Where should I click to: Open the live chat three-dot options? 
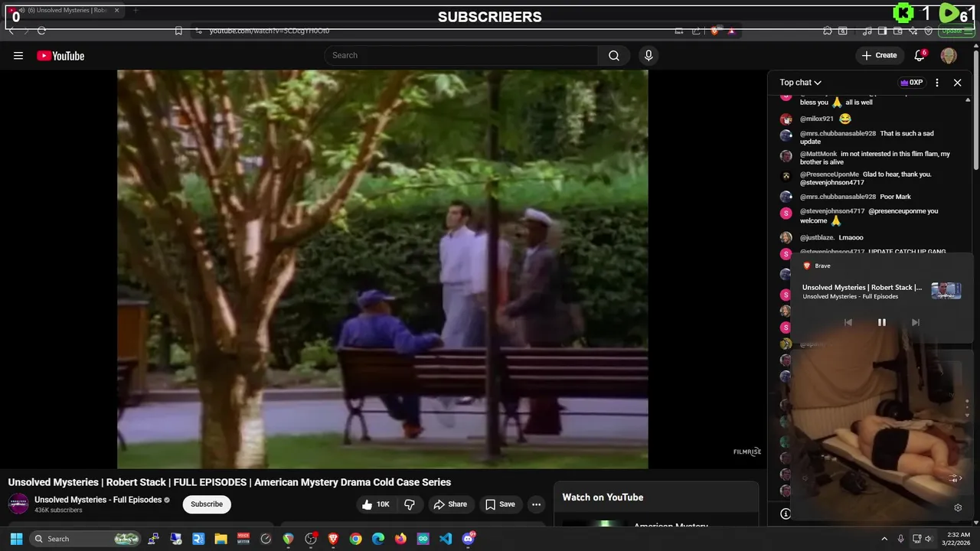coord(937,83)
